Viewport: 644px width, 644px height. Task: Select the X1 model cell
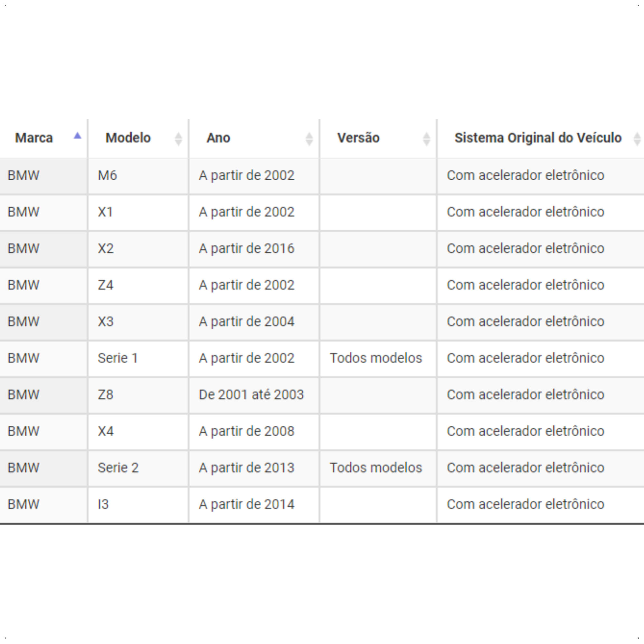[x=138, y=212]
